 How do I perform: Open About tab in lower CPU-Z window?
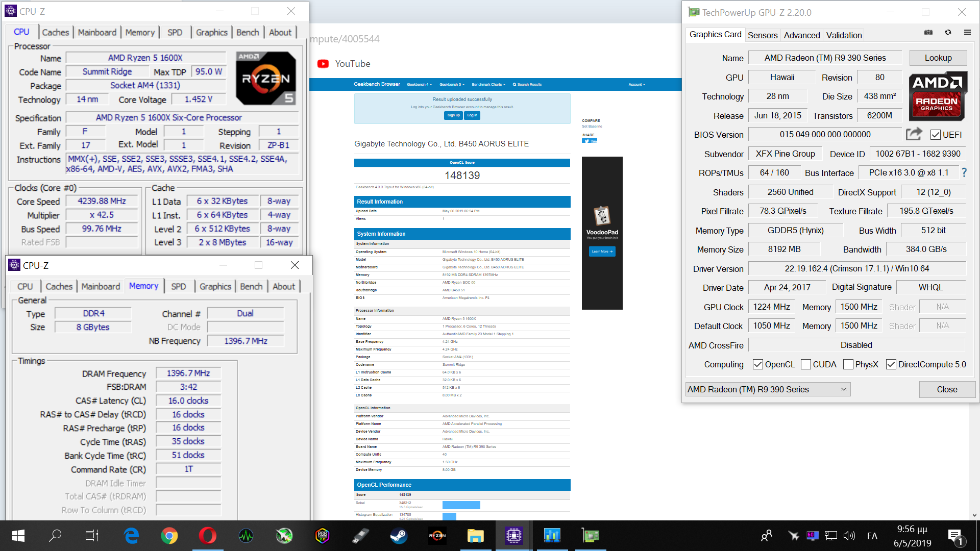pyautogui.click(x=284, y=286)
